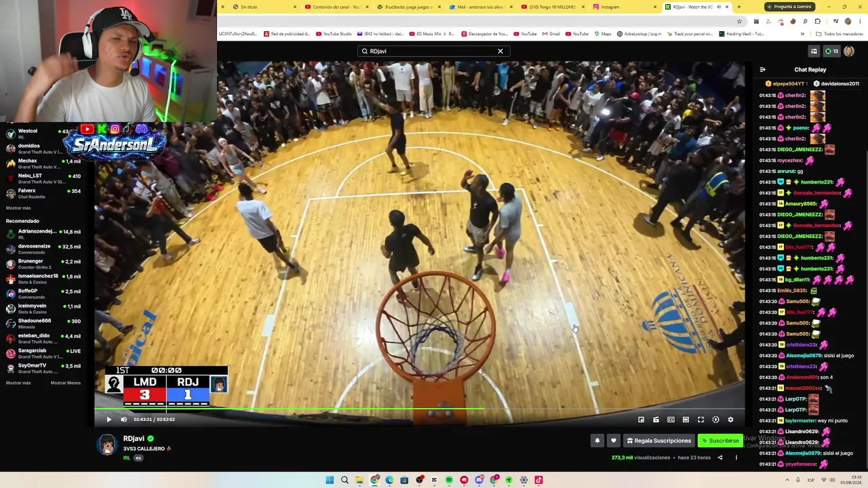Open Westcol channel in sidebar
The image size is (868, 488).
(x=43, y=134)
